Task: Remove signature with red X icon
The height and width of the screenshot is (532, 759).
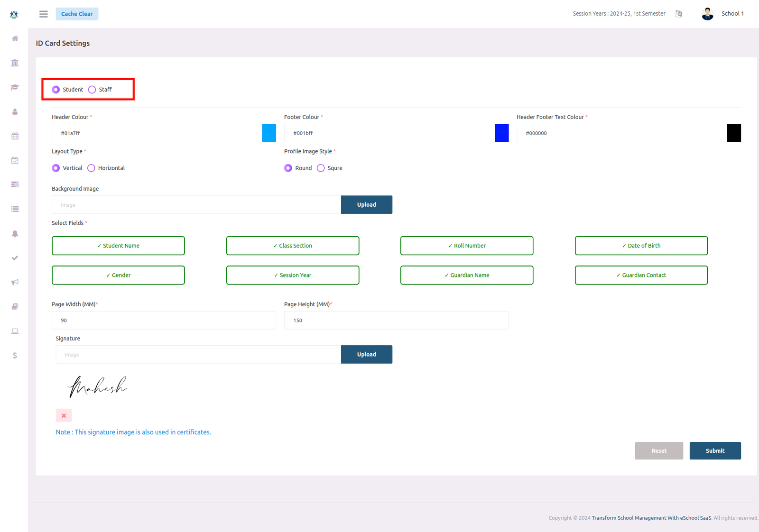Action: (x=64, y=416)
